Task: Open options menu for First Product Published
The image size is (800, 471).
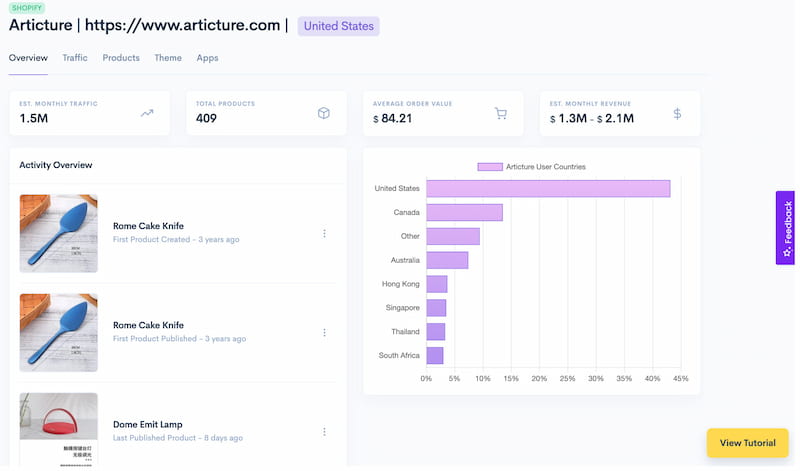Action: click(324, 332)
